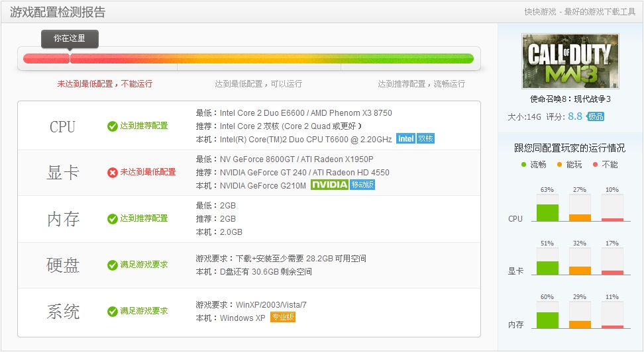Click the blue 极品 rating tag
Viewport: 644px width, 352px height.
pos(596,116)
